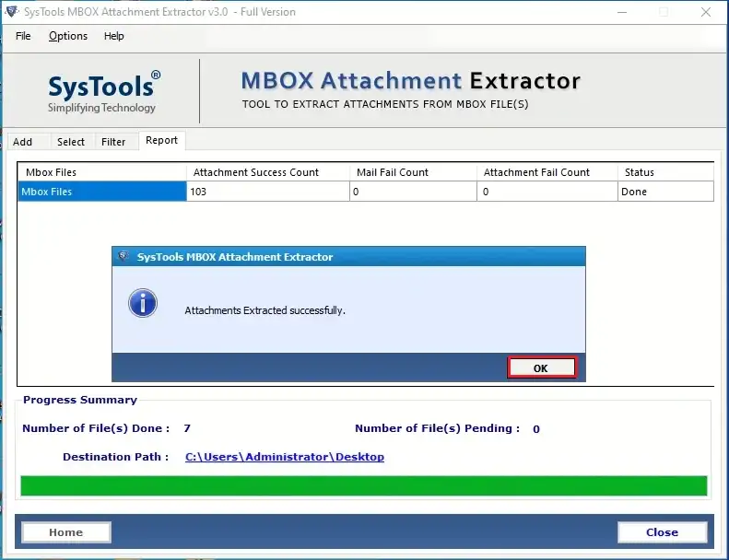Go to Home screen button
Image resolution: width=729 pixels, height=560 pixels.
[x=66, y=532]
